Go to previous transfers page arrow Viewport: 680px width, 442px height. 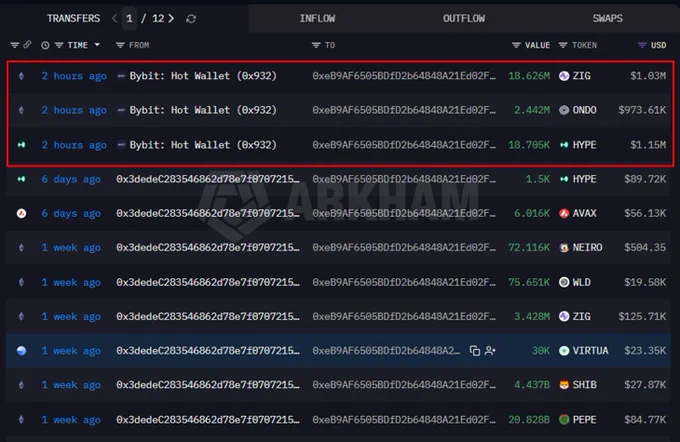point(114,18)
